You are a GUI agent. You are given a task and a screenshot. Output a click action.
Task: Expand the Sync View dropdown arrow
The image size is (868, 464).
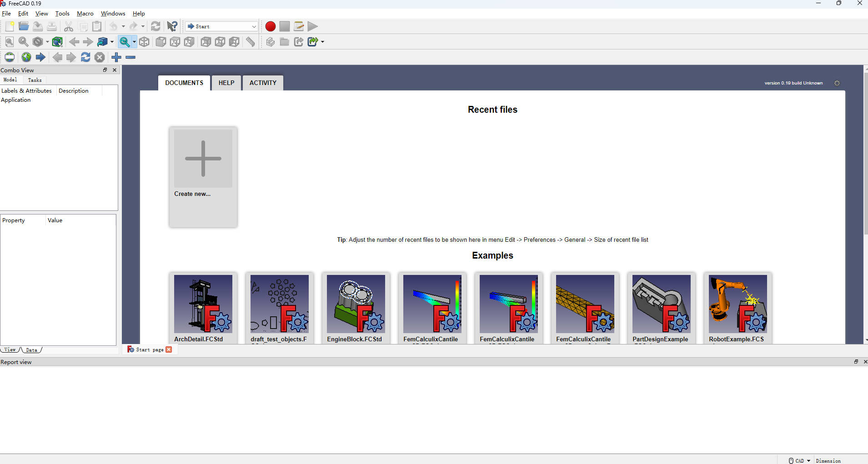click(x=112, y=42)
